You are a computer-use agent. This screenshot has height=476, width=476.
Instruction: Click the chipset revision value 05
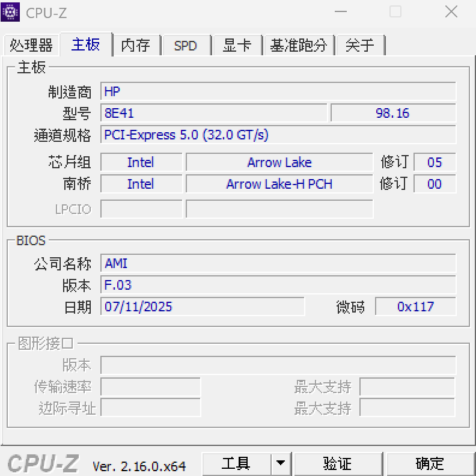tap(435, 162)
